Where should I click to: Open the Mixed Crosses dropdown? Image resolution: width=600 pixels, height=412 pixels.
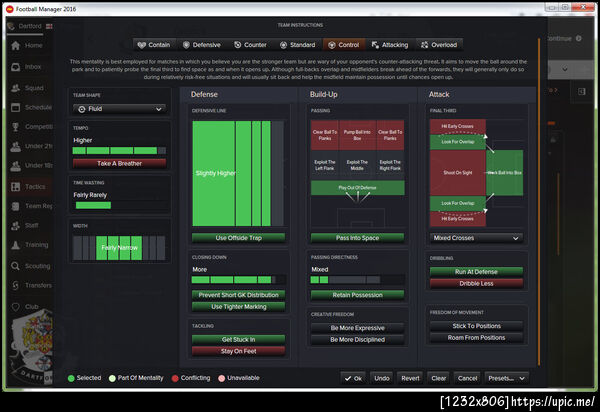click(x=476, y=238)
